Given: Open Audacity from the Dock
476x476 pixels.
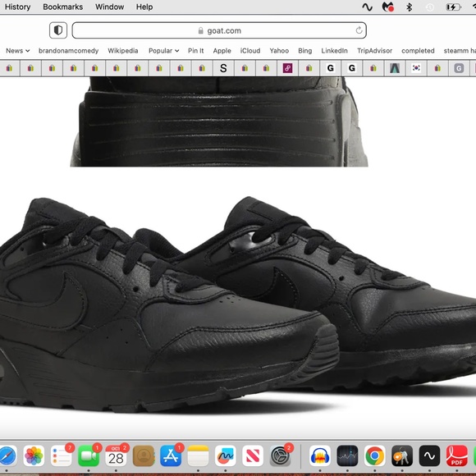Looking at the screenshot, I should tap(320, 455).
